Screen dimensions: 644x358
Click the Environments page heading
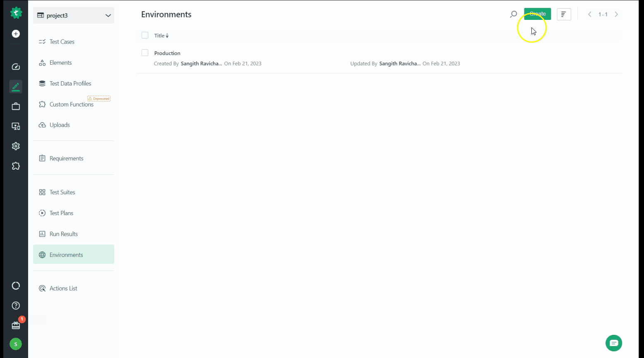(166, 15)
